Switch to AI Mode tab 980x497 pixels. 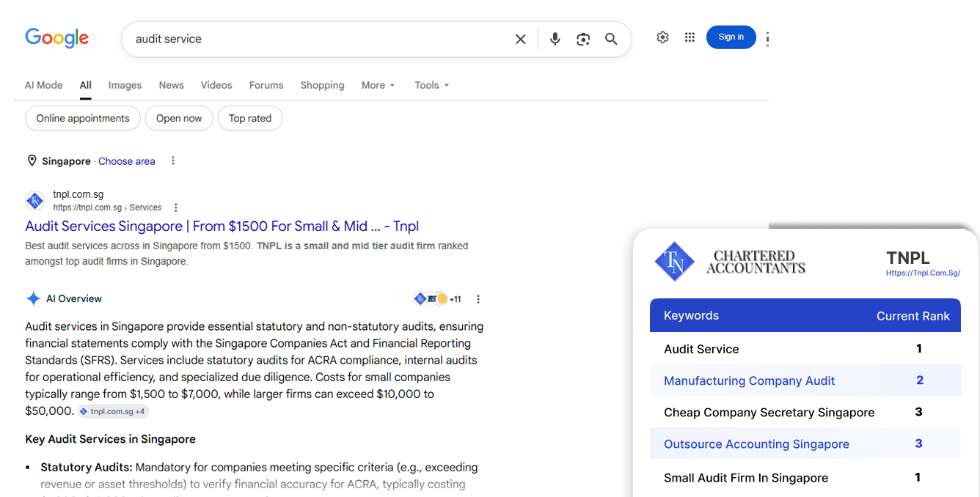click(x=44, y=85)
